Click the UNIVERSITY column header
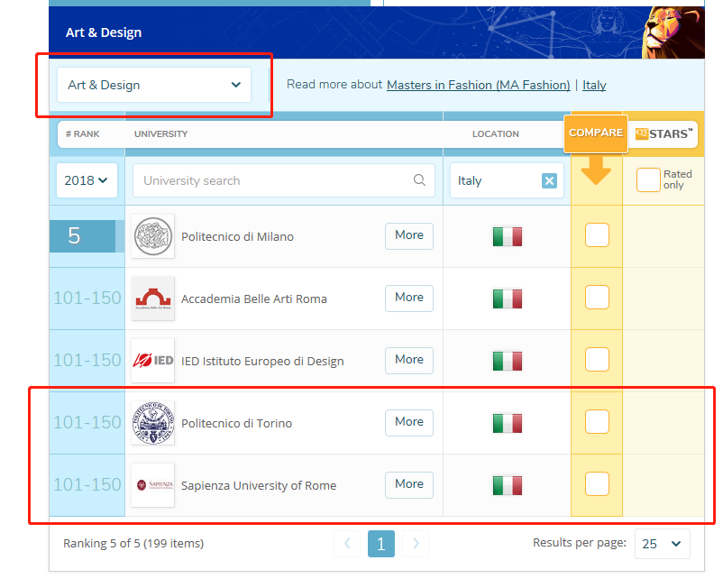Image resolution: width=723 pixels, height=588 pixels. pos(161,133)
